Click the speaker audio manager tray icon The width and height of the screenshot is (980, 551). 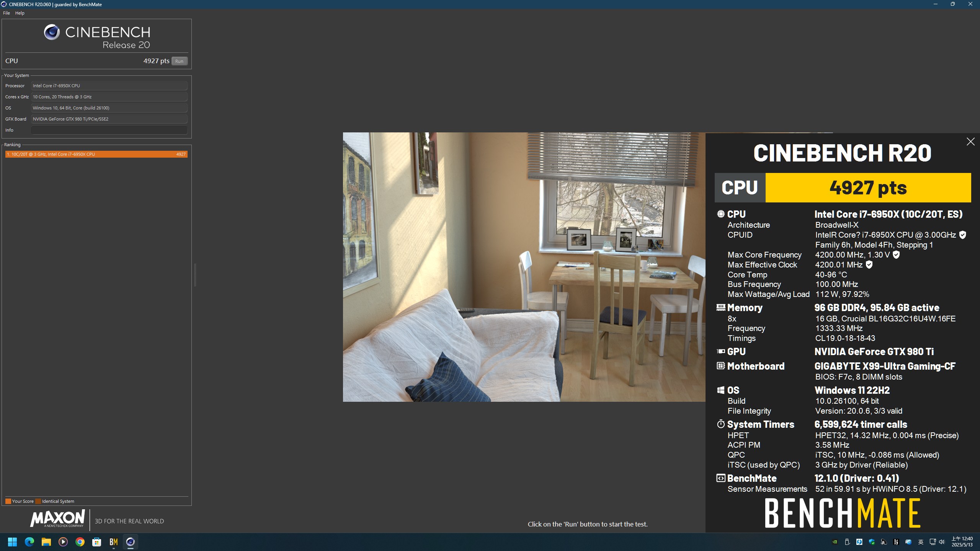[884, 542]
